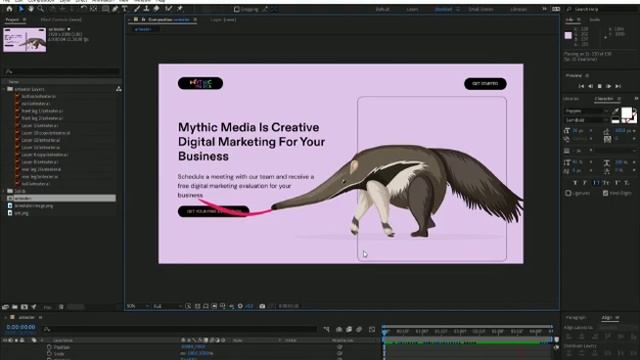
Task: Click the composition mini-flowchart icon in timeline
Action: tap(326, 329)
